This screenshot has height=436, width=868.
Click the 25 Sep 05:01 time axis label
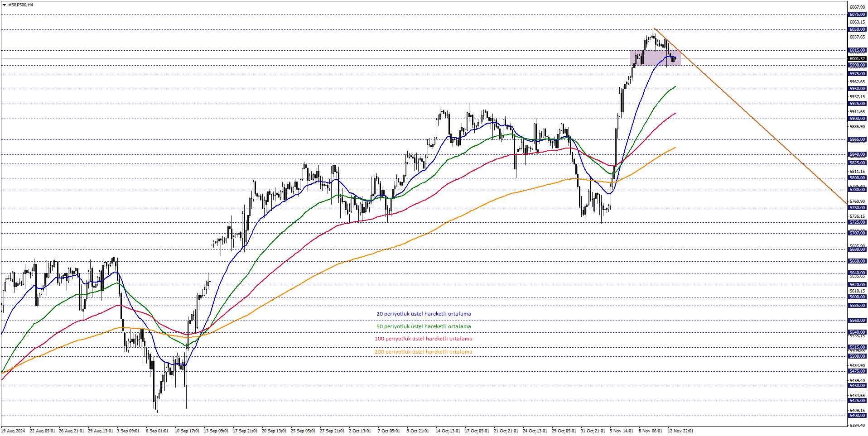coord(303,431)
